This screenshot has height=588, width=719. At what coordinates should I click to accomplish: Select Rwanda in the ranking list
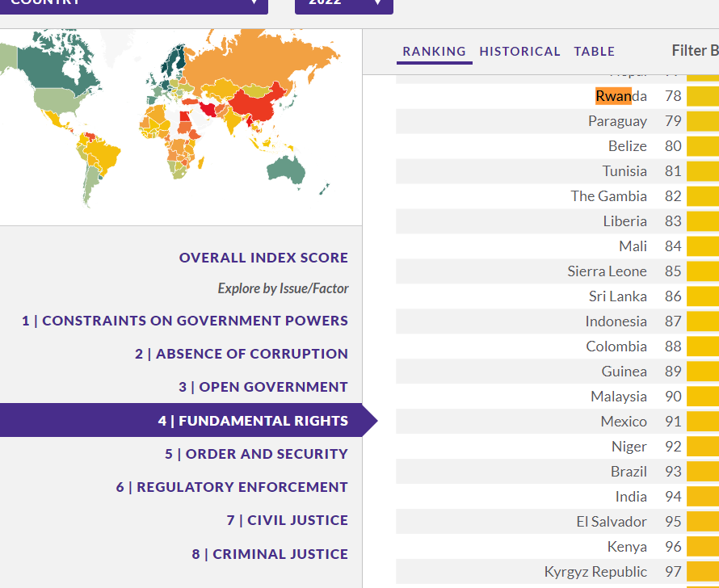620,96
